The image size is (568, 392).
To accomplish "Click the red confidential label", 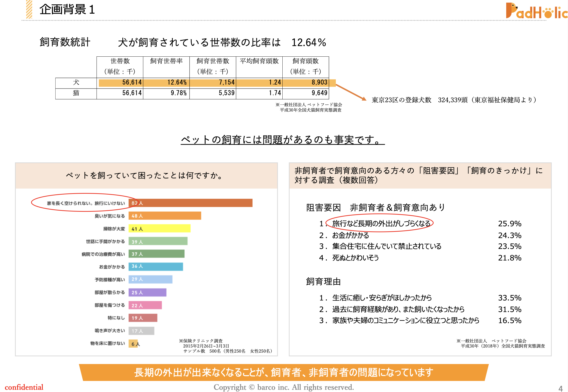I will (24, 387).
